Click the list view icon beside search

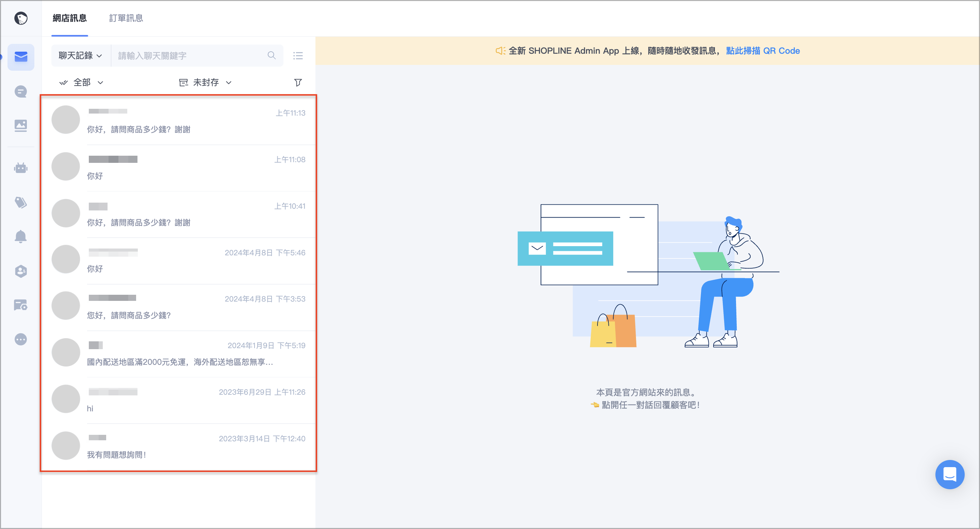click(298, 56)
